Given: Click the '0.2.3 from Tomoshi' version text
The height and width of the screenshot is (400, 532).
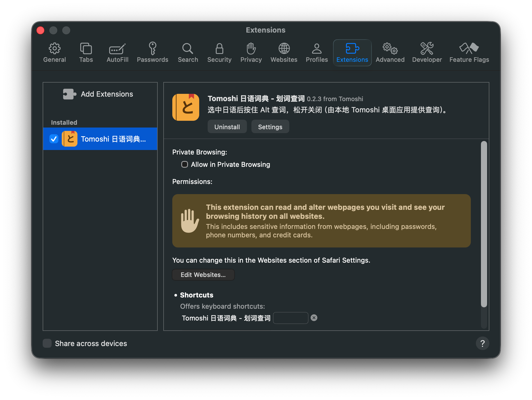Looking at the screenshot, I should pyautogui.click(x=335, y=99).
